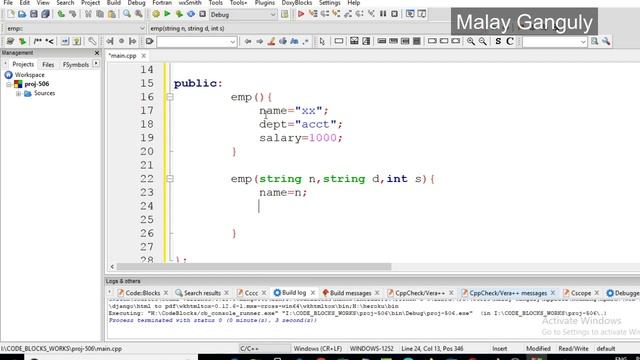The width and height of the screenshot is (640, 360).
Task: Click the bold C toolbar icon
Action: (x=510, y=41)
